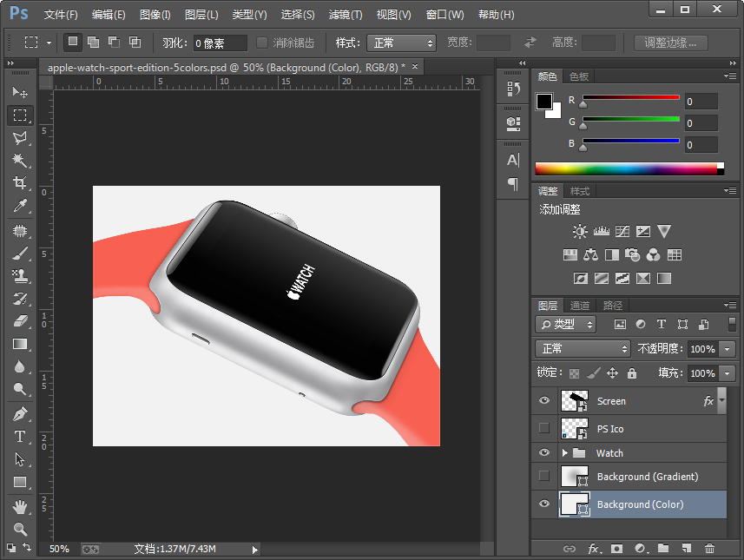The image size is (744, 560).
Task: Close the apple-watch document tab
Action: click(x=415, y=67)
